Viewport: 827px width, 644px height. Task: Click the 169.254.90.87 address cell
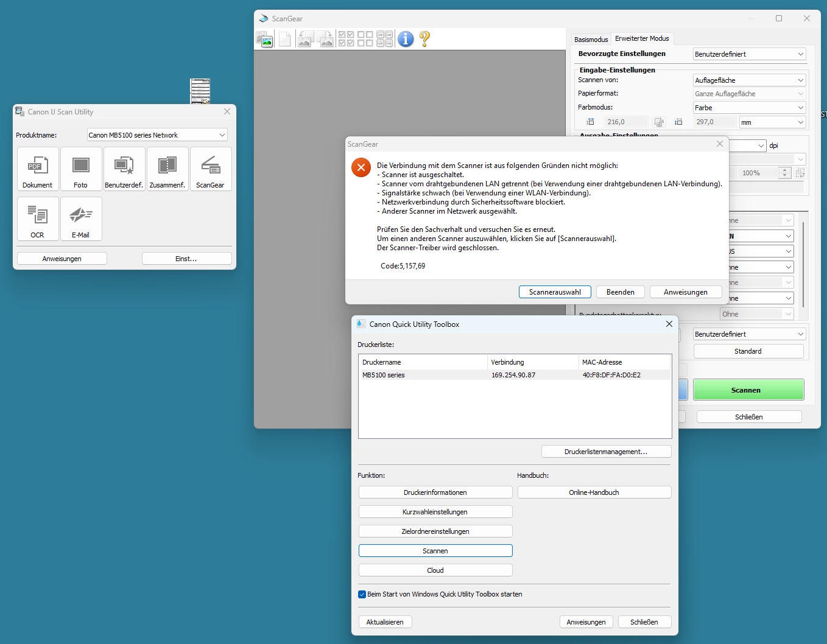[x=513, y=375]
